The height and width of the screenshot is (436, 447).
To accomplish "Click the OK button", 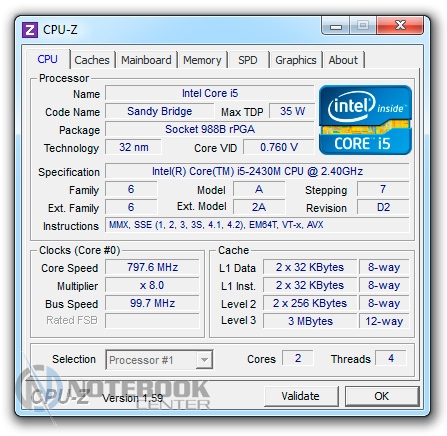I will [381, 396].
